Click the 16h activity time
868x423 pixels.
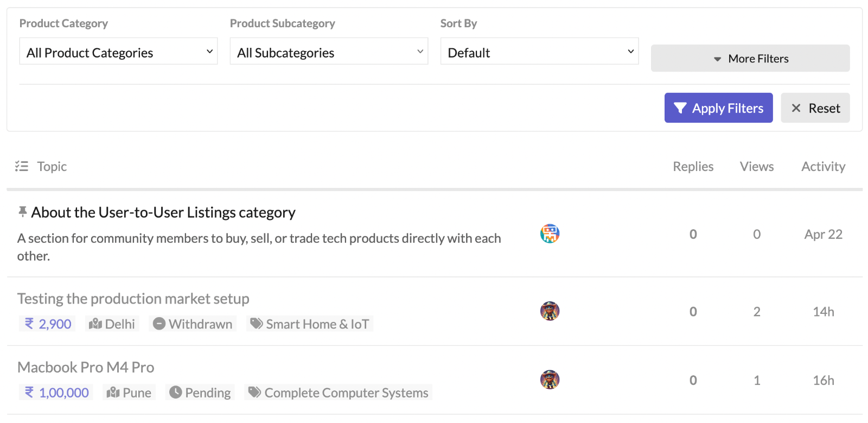click(x=823, y=380)
